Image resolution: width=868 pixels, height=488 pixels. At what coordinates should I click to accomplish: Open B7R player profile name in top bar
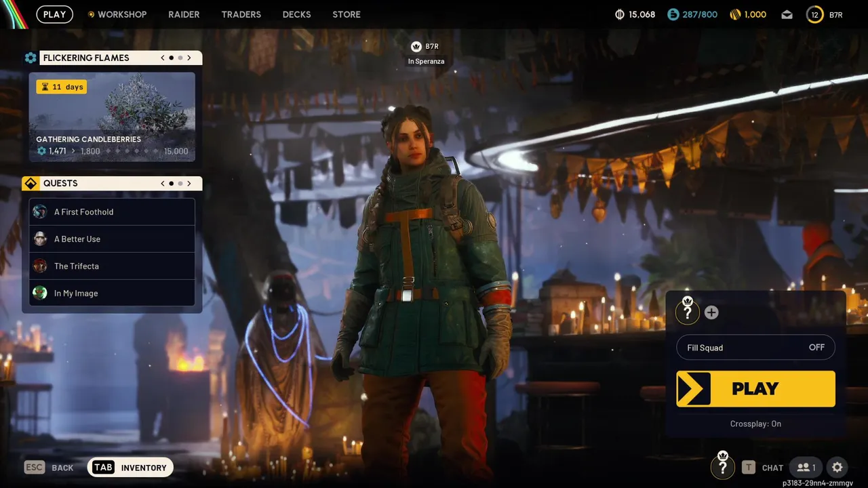click(836, 15)
